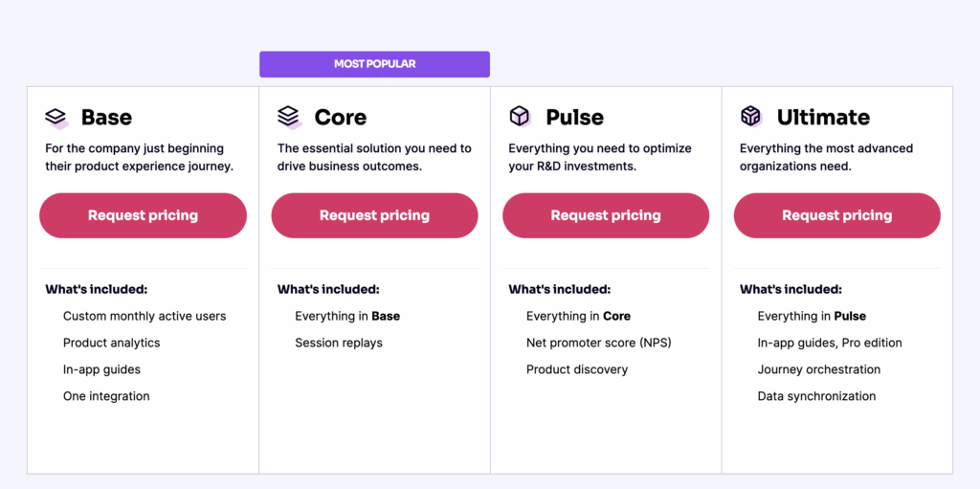This screenshot has width=980, height=489.
Task: Click the Core plan stacked layers icon
Action: click(289, 118)
